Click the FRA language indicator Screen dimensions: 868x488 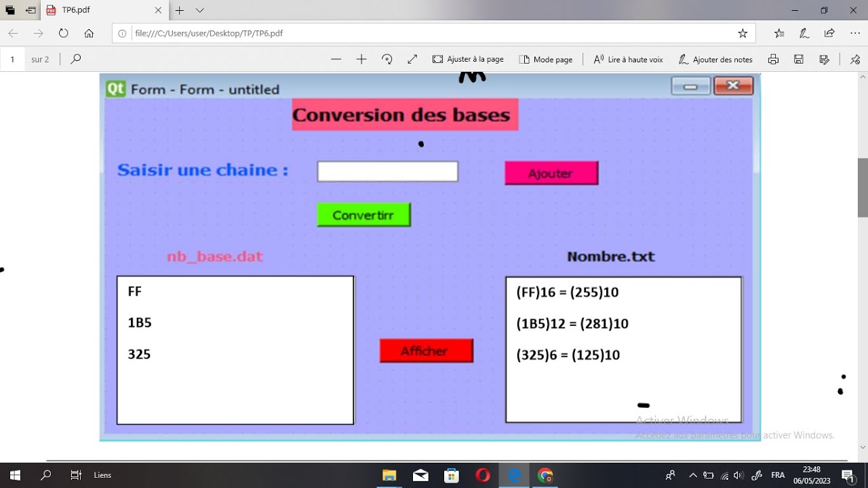click(778, 475)
